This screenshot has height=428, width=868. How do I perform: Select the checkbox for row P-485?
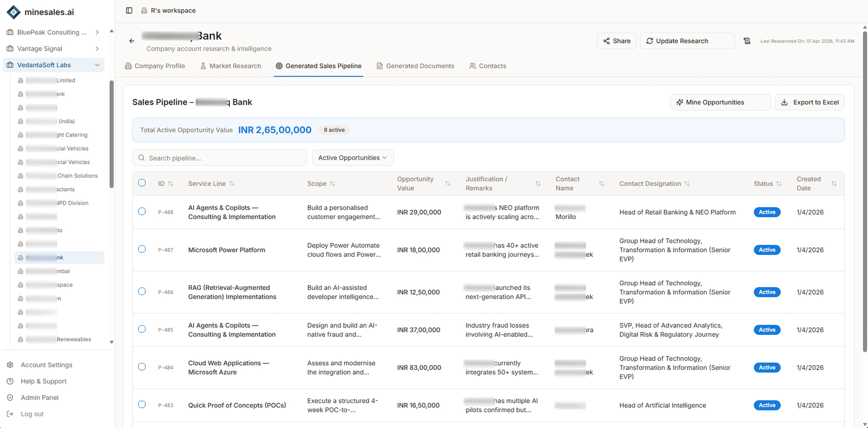(142, 329)
